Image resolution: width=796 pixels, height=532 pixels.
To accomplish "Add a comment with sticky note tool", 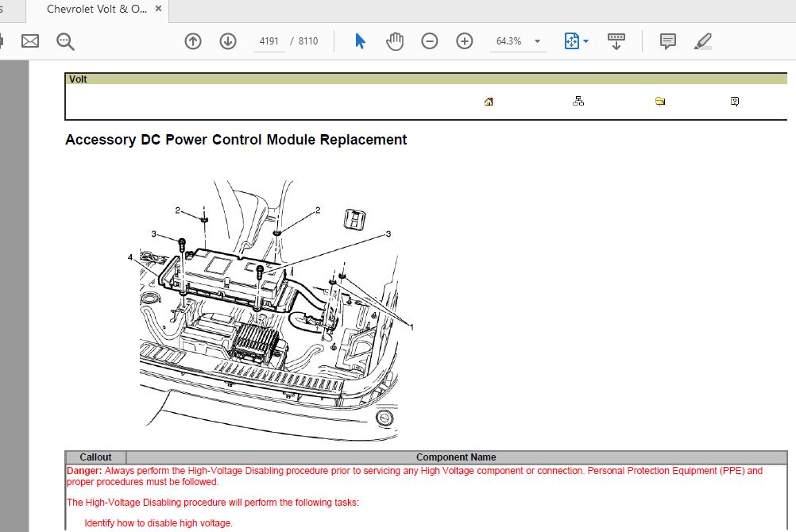I will (667, 41).
